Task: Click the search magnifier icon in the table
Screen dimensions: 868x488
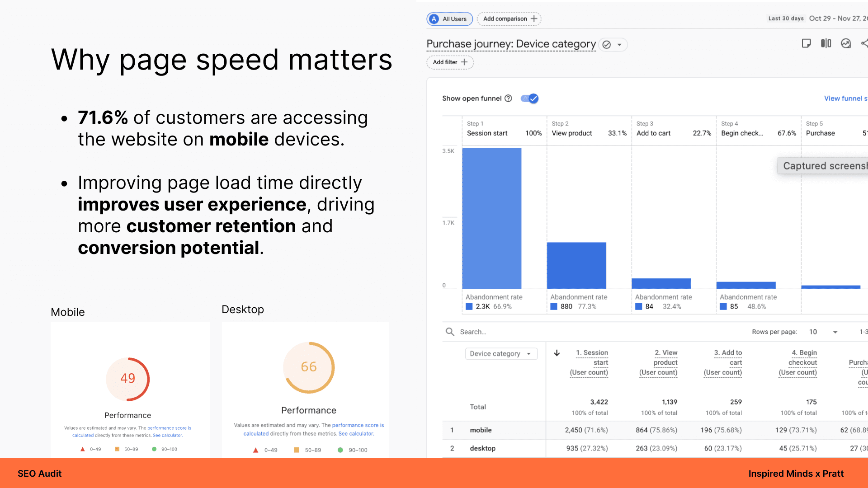Action: click(x=450, y=332)
